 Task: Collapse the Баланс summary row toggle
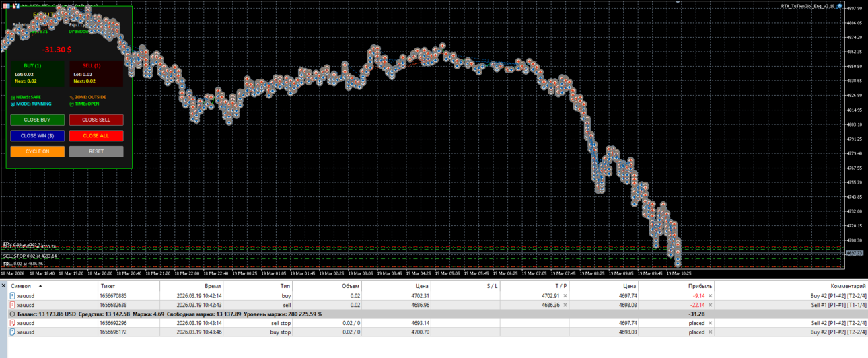(x=12, y=314)
